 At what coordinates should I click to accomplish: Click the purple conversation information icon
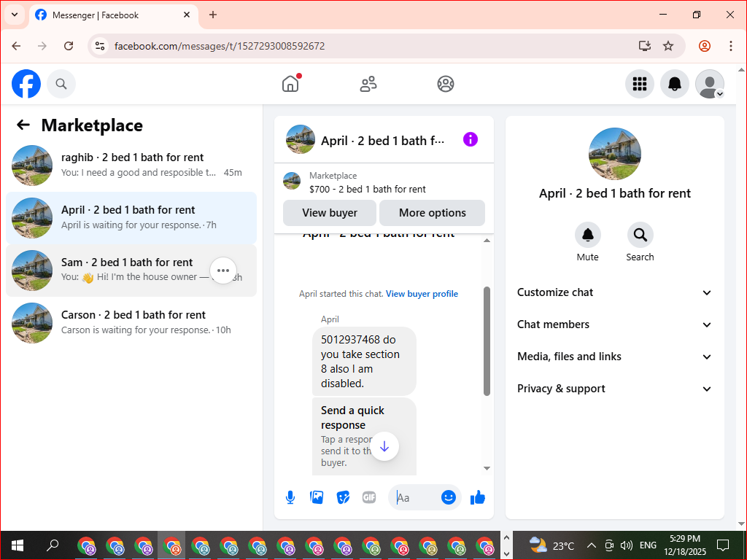(471, 139)
